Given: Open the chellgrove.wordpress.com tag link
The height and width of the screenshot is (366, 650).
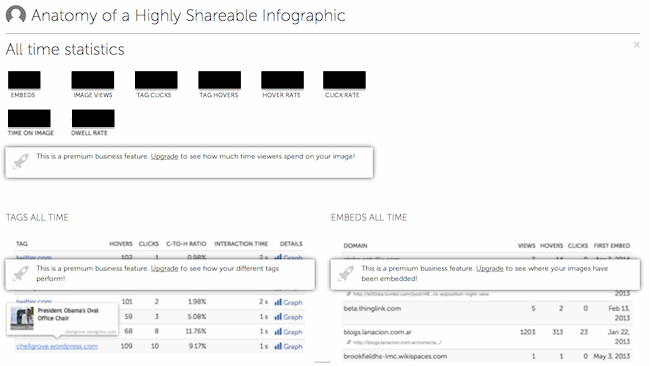Looking at the screenshot, I should [x=57, y=346].
